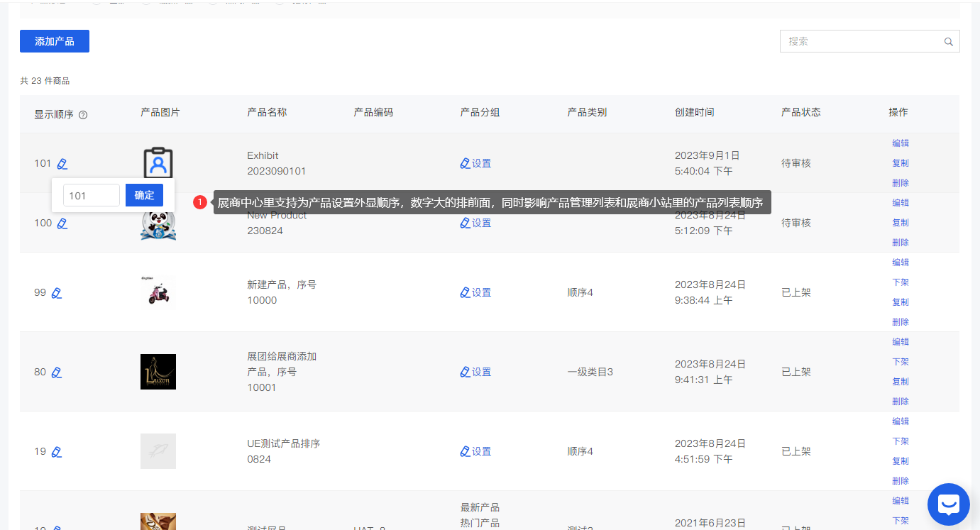Open the placeholder image of UE测试产品排序
The height and width of the screenshot is (530, 980).
click(x=158, y=451)
